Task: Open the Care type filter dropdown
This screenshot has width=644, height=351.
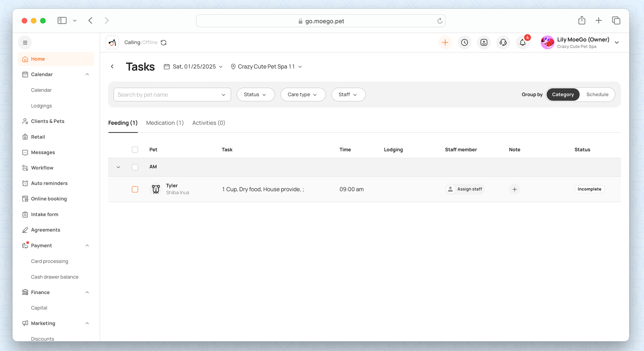Action: click(303, 95)
